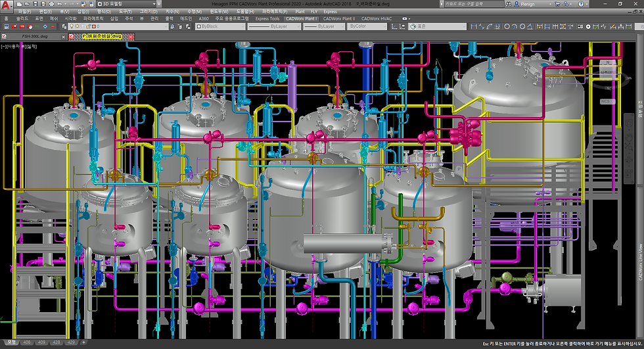This screenshot has height=349, width=644.
Task: Click the keyword search input field
Action: tap(472, 4)
